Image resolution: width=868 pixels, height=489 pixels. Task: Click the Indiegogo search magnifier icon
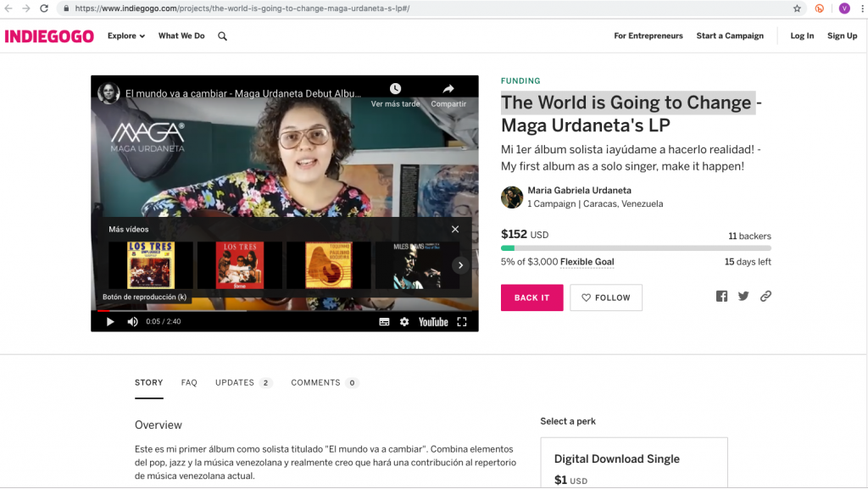pos(222,36)
